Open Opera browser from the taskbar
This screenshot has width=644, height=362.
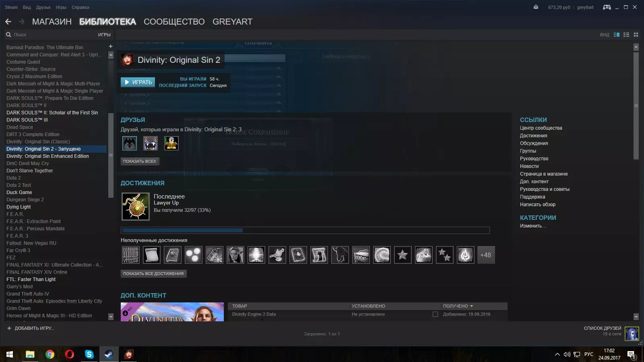(70, 354)
